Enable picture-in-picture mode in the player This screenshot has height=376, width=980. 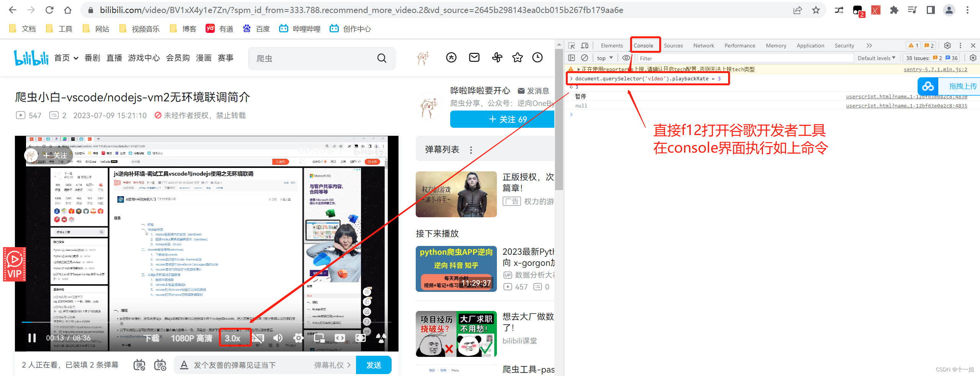[319, 338]
